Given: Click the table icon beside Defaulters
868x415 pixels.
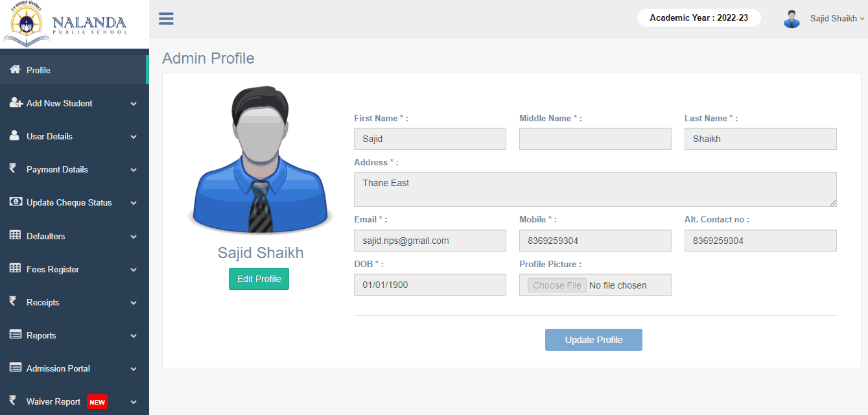Looking at the screenshot, I should coord(15,235).
